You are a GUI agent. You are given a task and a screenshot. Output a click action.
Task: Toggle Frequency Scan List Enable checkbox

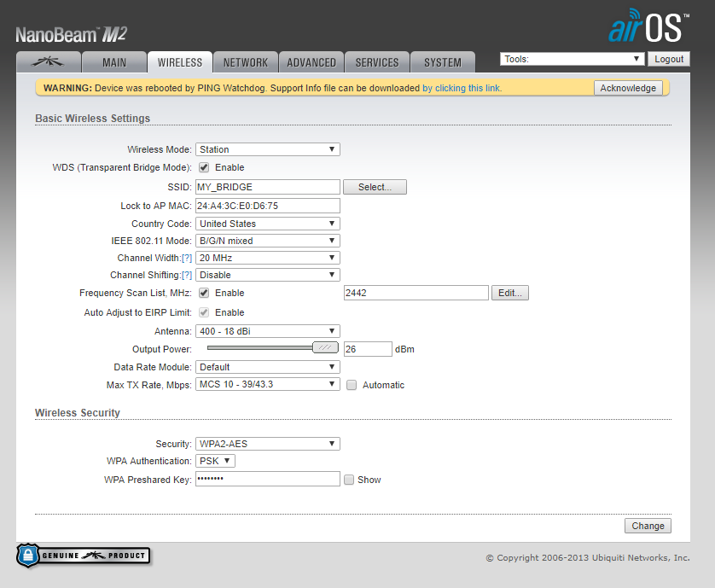(204, 293)
